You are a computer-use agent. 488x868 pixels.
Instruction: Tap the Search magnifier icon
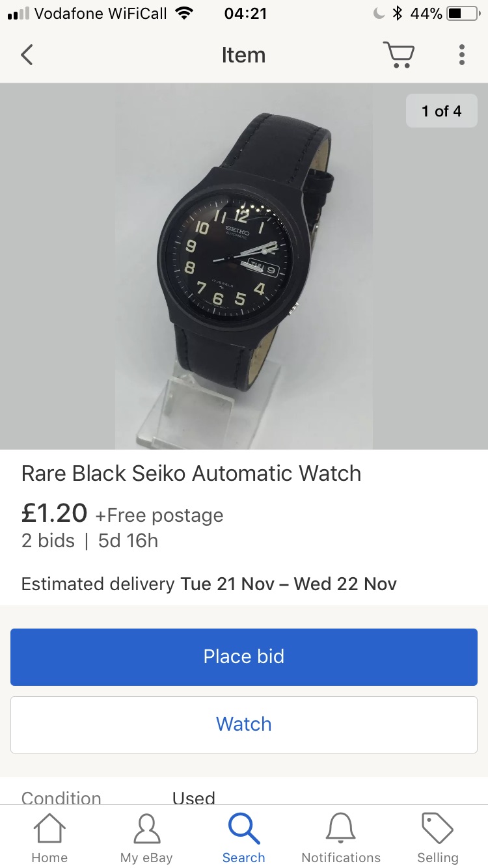coord(244,828)
